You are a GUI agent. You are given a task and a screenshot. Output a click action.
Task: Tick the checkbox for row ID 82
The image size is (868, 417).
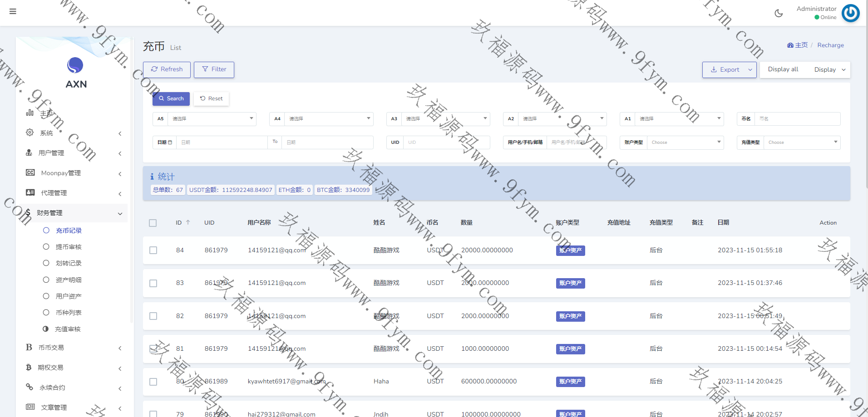click(x=153, y=316)
